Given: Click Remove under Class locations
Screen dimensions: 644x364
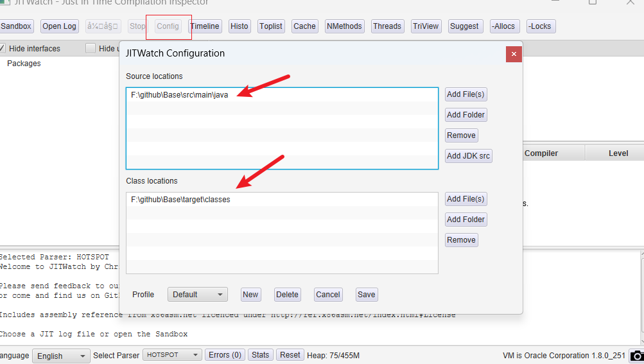Looking at the screenshot, I should (x=461, y=240).
